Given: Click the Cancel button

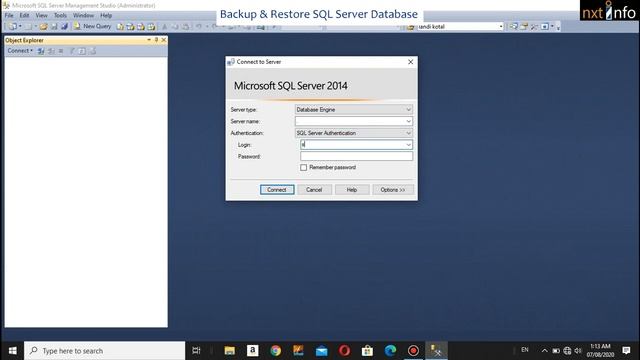Looking at the screenshot, I should coord(314,190).
